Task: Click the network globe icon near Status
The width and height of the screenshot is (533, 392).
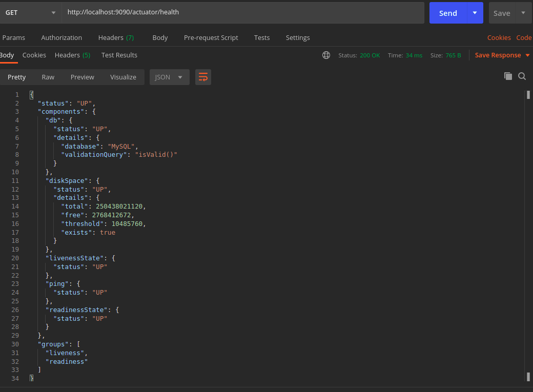Action: [326, 55]
